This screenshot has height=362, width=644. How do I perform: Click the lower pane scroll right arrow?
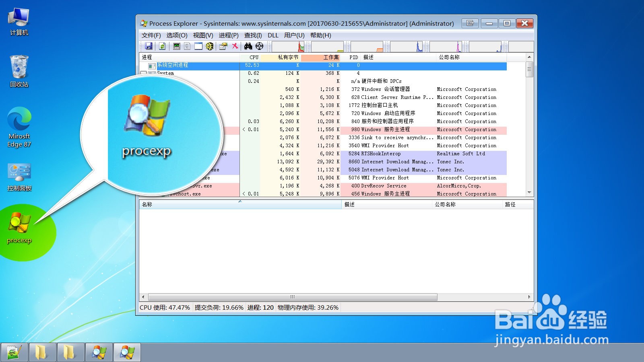point(529,297)
